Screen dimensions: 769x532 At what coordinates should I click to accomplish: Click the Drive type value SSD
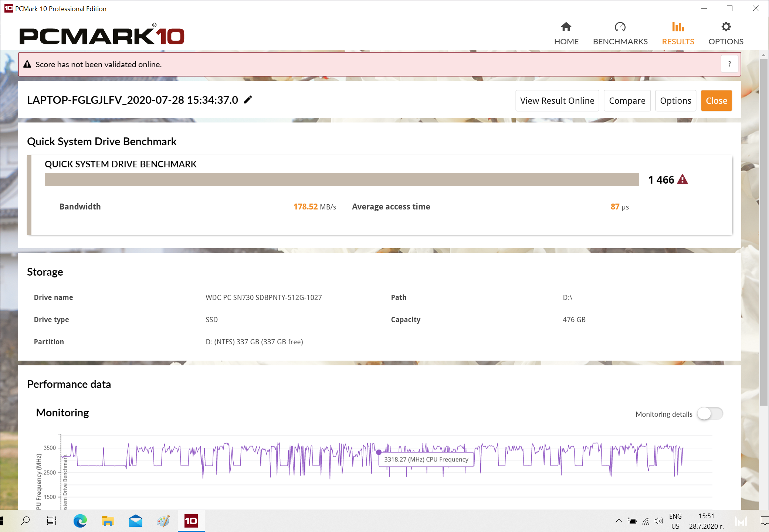tap(211, 320)
